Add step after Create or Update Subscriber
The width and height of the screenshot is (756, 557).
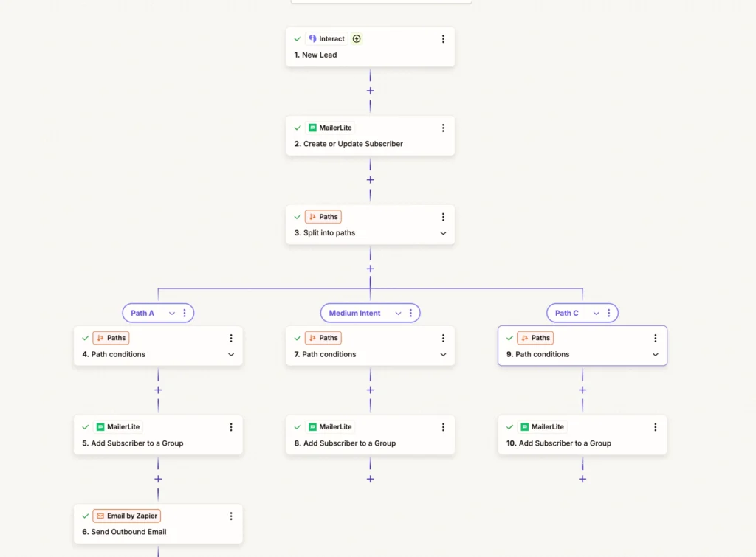[x=371, y=180]
